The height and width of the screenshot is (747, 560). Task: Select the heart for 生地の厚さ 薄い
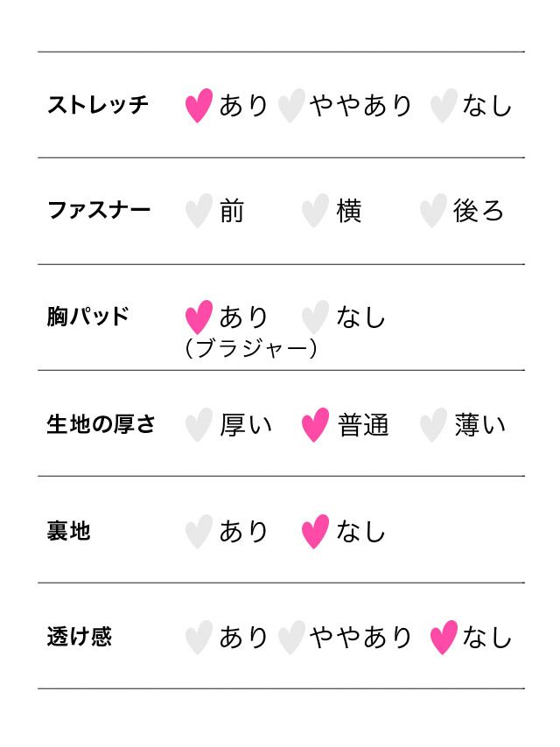432,425
